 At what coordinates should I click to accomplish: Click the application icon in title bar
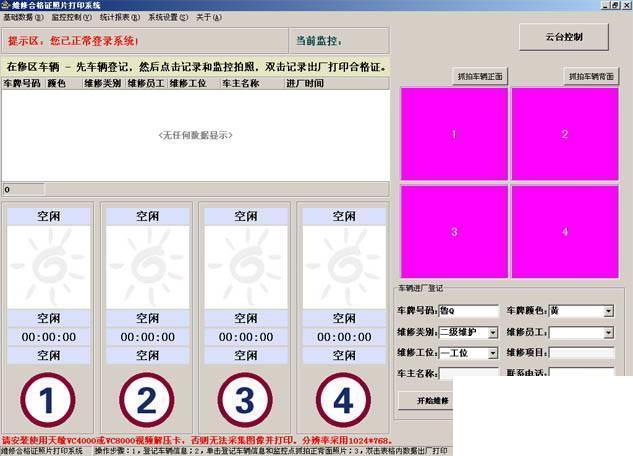pyautogui.click(x=5, y=5)
